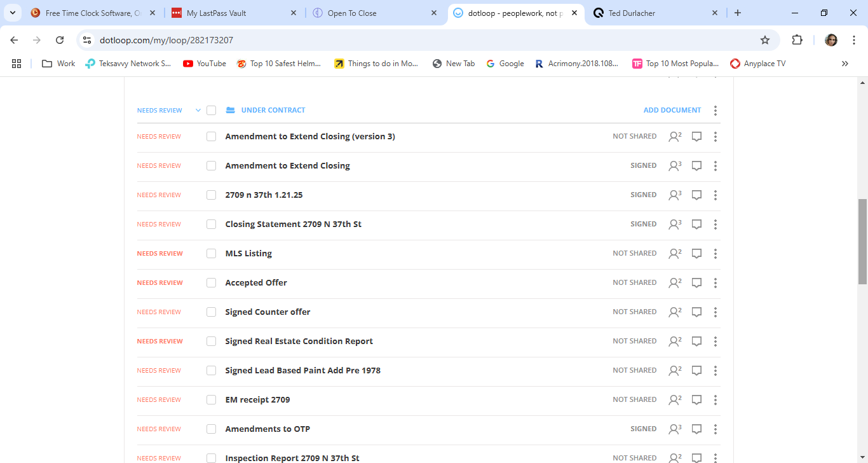The image size is (868, 463).
Task: Open YouTube bookmark
Action: click(205, 64)
